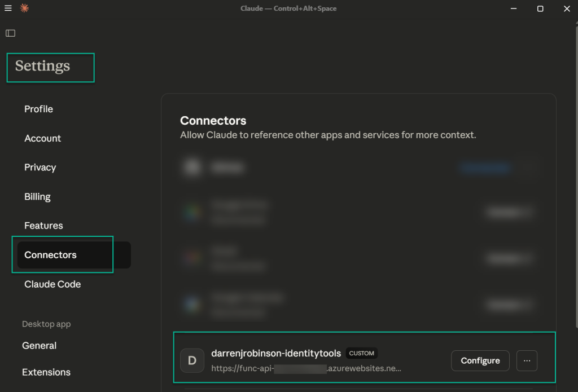Click Configure for darrenjrobinson-identitytools connector
578x392 pixels.
click(x=480, y=361)
